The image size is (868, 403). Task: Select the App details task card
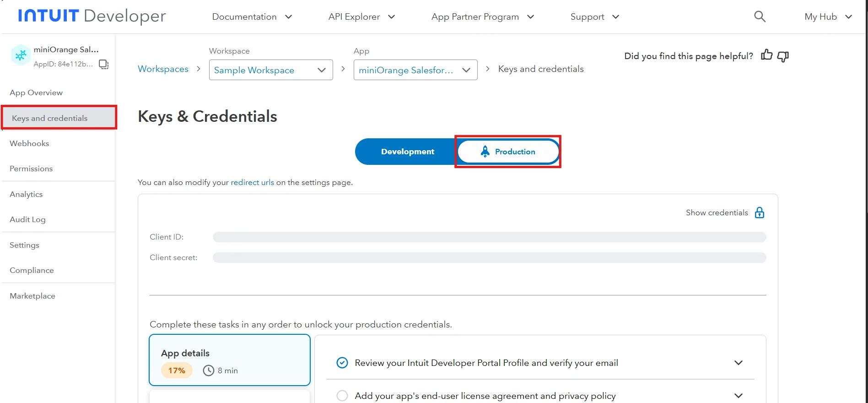pos(230,360)
